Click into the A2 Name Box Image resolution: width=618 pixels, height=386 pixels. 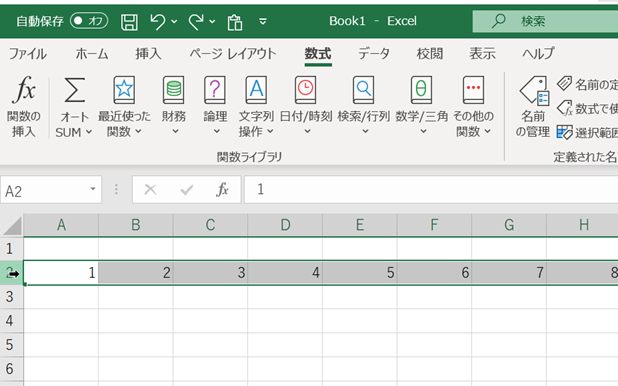pyautogui.click(x=43, y=190)
